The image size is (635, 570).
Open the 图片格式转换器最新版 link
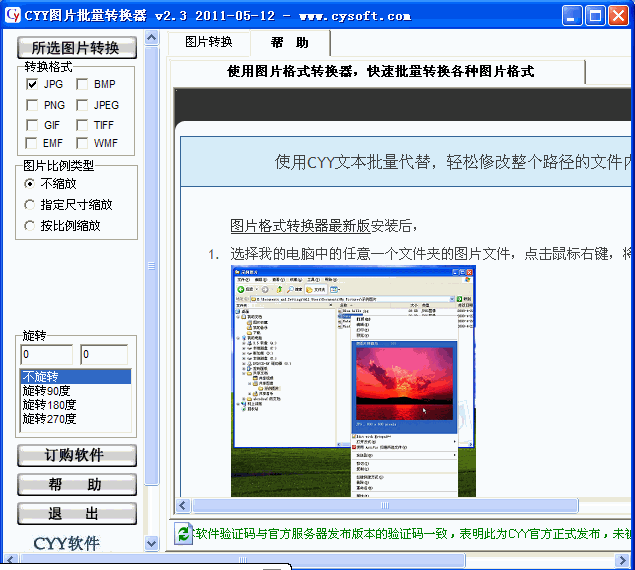(300, 226)
